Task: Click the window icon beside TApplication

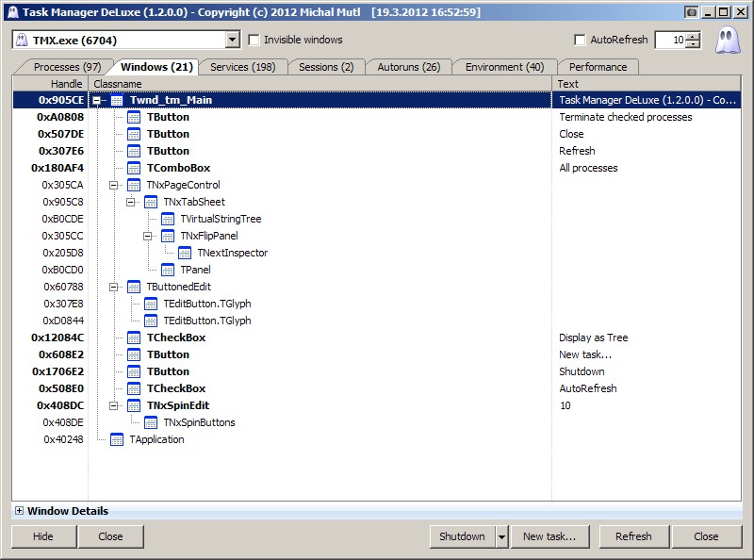Action: pyautogui.click(x=117, y=439)
